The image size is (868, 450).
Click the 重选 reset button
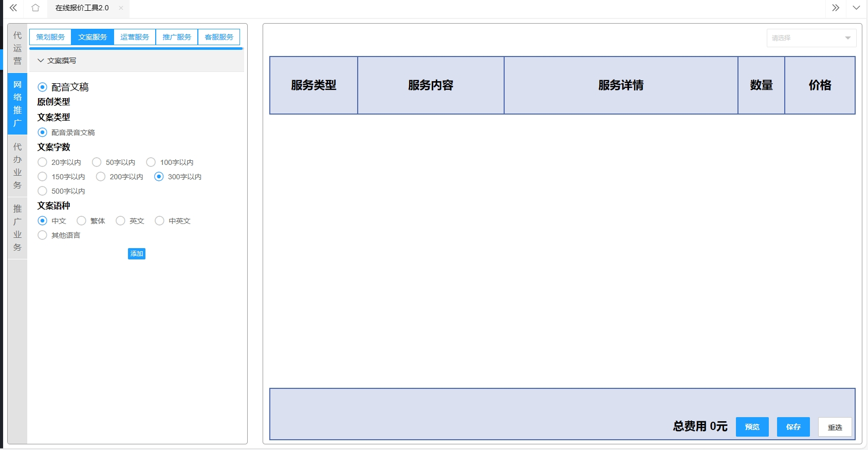click(x=835, y=427)
